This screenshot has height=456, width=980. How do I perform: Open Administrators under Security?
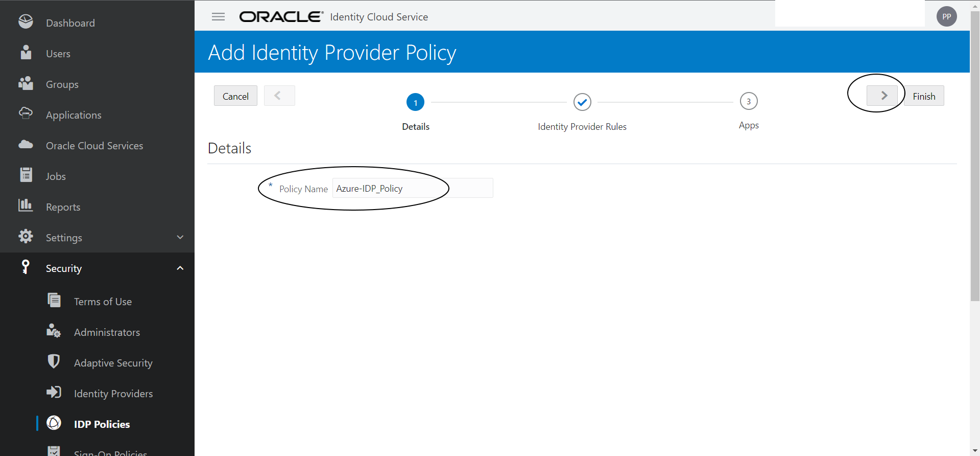[107, 332]
